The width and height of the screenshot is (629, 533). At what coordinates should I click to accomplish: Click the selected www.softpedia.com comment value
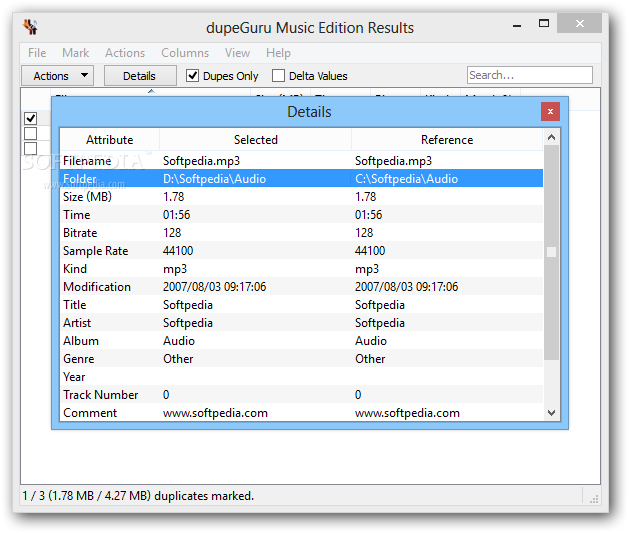click(x=215, y=413)
